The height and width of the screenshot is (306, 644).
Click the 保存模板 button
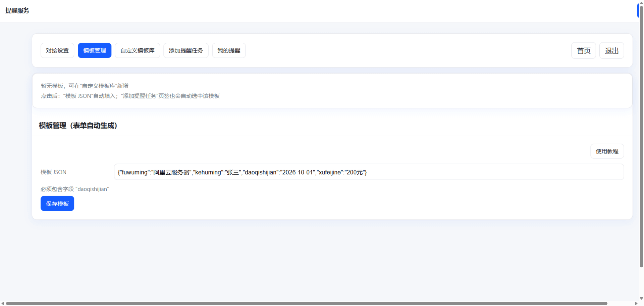pyautogui.click(x=57, y=203)
